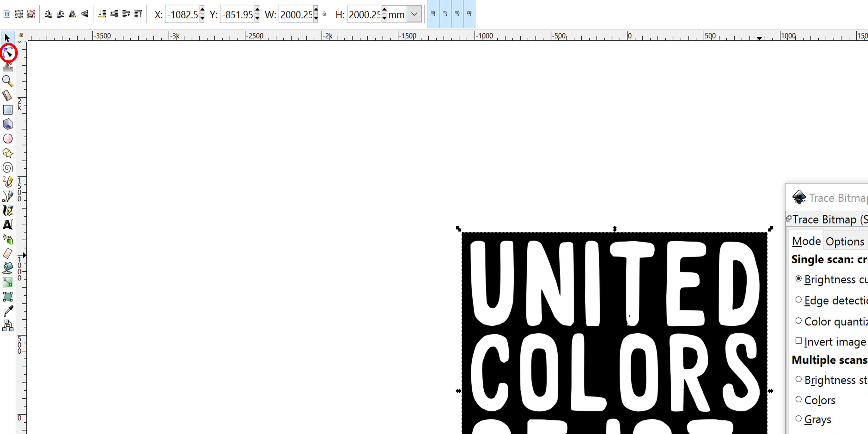The image size is (868, 434).
Task: Select the Edit paths by nodes tool
Action: coord(8,53)
